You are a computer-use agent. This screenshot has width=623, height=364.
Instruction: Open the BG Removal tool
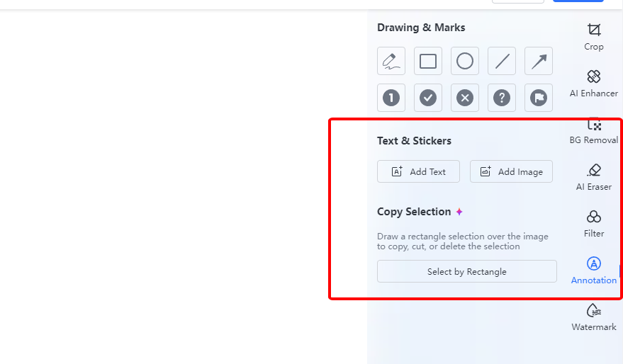[x=594, y=131]
